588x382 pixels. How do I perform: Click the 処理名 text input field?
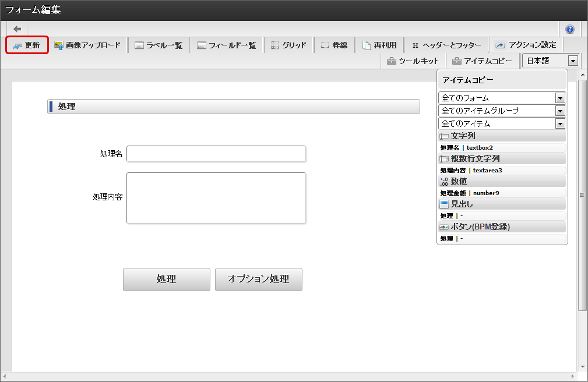(x=216, y=154)
